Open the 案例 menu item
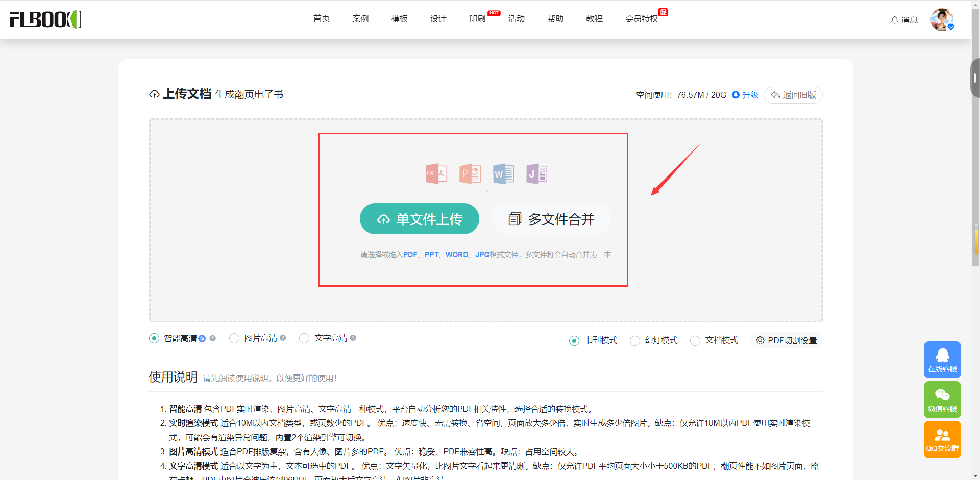This screenshot has width=980, height=480. click(360, 18)
